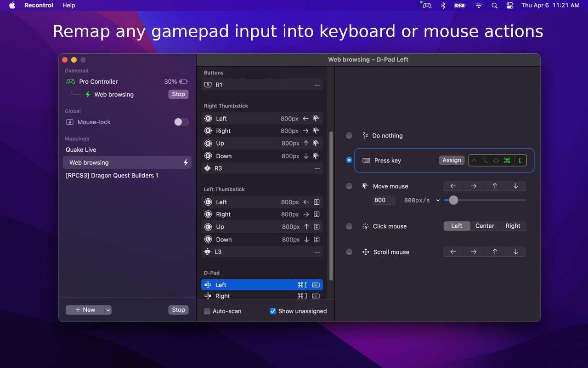This screenshot has height=368, width=588.
Task: Toggle the Control modifier key
Action: 474,161
